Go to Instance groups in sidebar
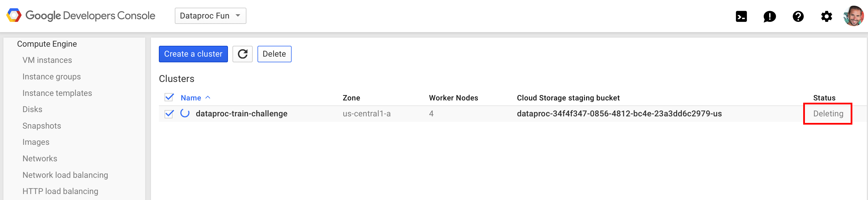Viewport: 868px width, 200px height. [51, 77]
